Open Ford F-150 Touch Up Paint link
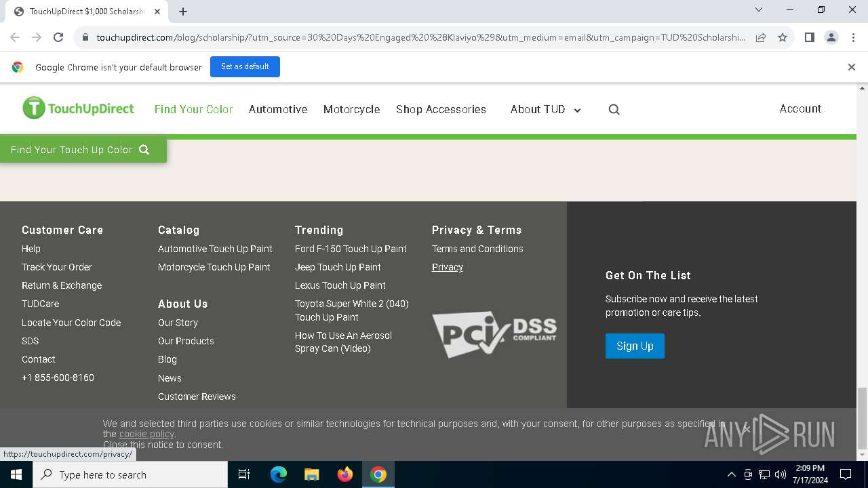 [x=351, y=249]
